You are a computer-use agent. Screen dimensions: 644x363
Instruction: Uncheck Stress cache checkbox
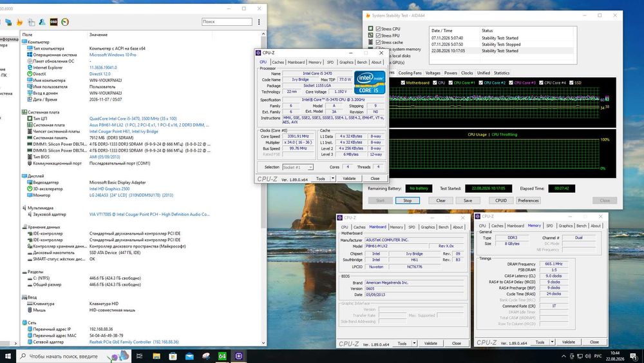(378, 43)
